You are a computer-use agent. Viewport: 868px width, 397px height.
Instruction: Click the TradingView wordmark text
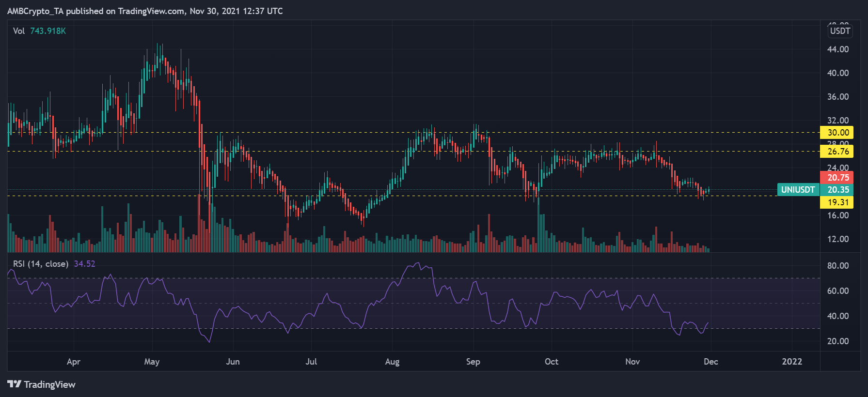pyautogui.click(x=49, y=384)
